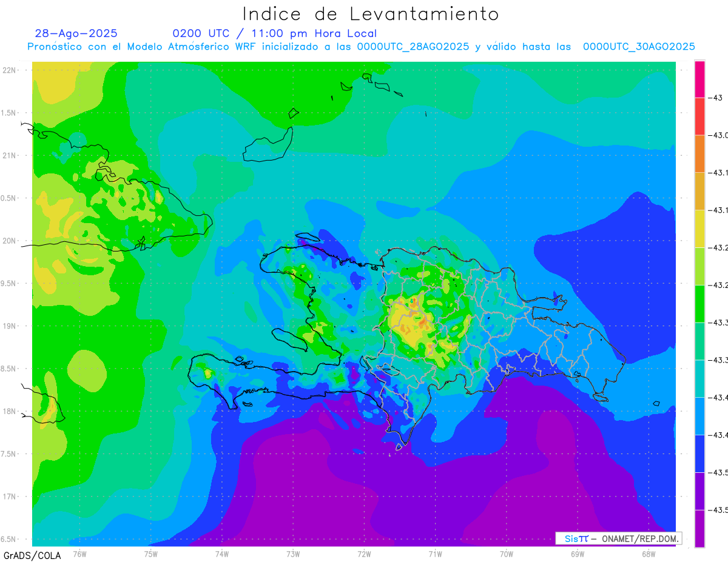Pick the yellow-green legend swatch
Image resolution: width=728 pixels, height=562 pixels.
[x=699, y=267]
